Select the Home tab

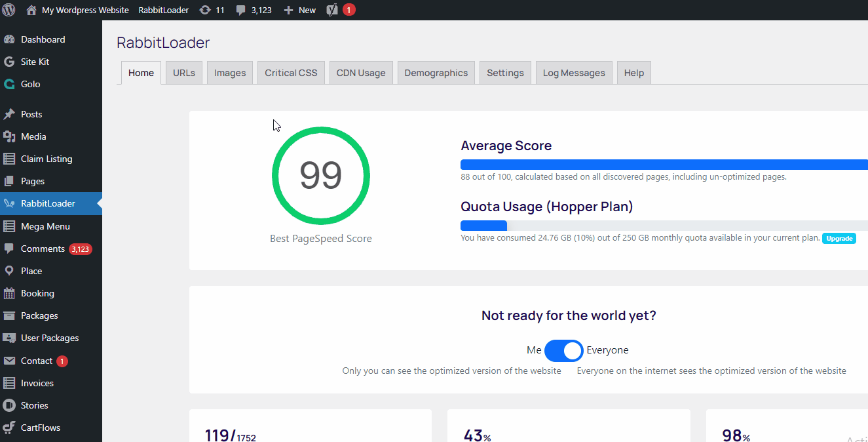pyautogui.click(x=141, y=73)
